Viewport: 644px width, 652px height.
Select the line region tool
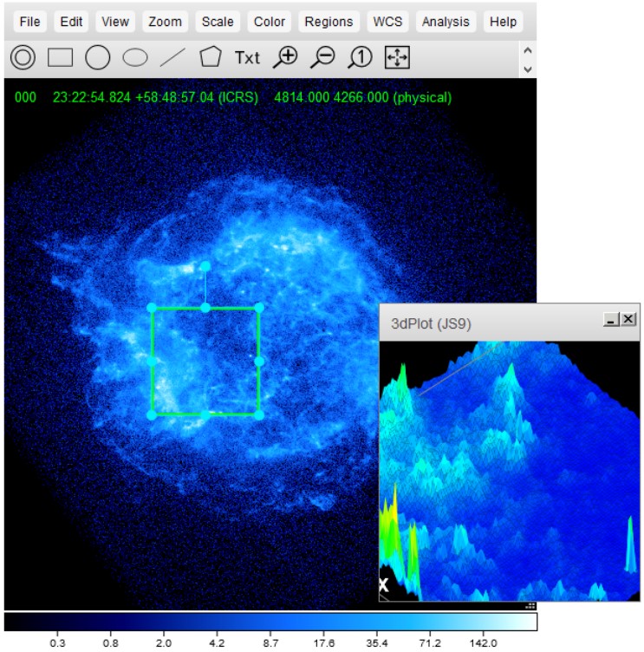tap(172, 58)
